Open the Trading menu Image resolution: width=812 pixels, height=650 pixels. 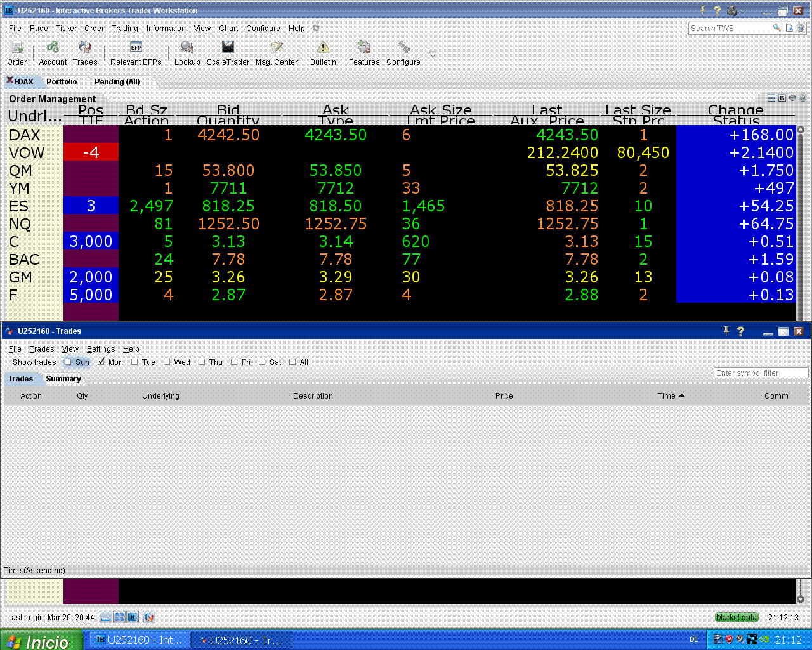[125, 28]
